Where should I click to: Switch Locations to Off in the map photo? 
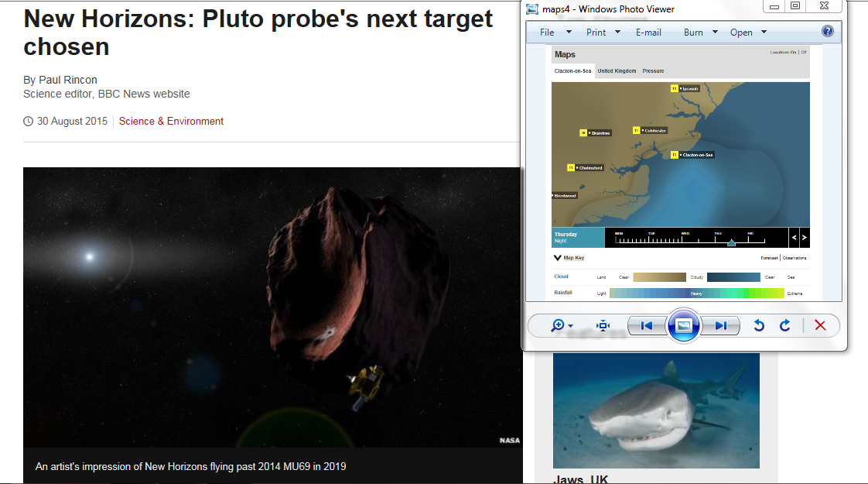tap(804, 52)
